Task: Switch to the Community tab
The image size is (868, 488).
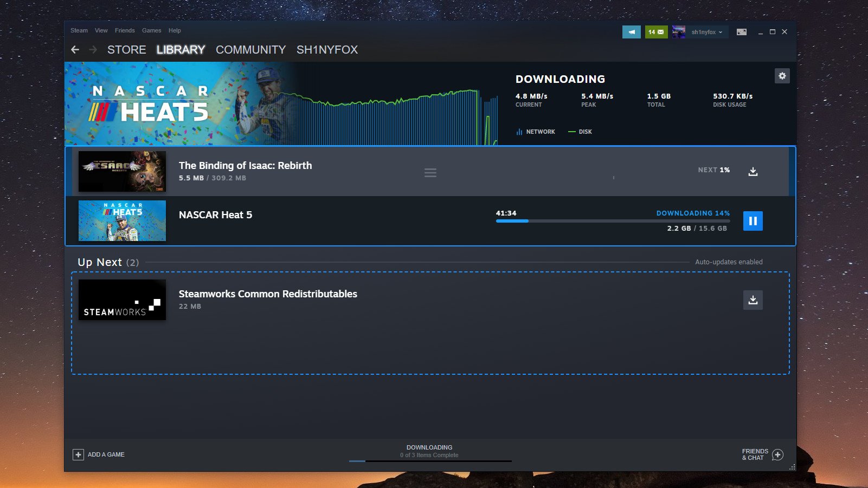Action: pyautogui.click(x=250, y=49)
